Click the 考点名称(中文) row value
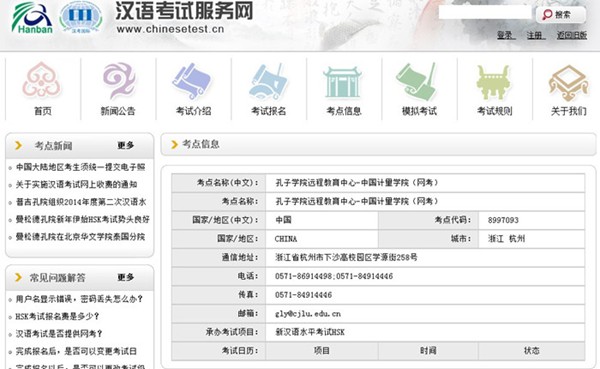Viewport: 600px width, 369px height. coord(357,183)
